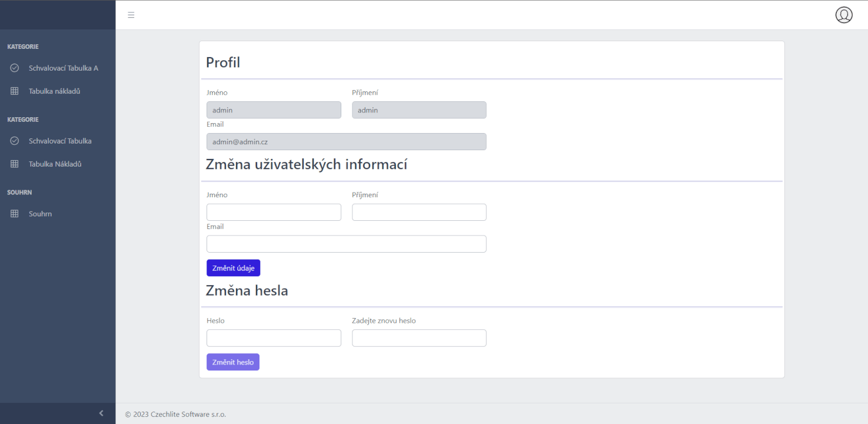This screenshot has width=868, height=424.
Task: Open the user profile avatar icon
Action: pos(844,15)
